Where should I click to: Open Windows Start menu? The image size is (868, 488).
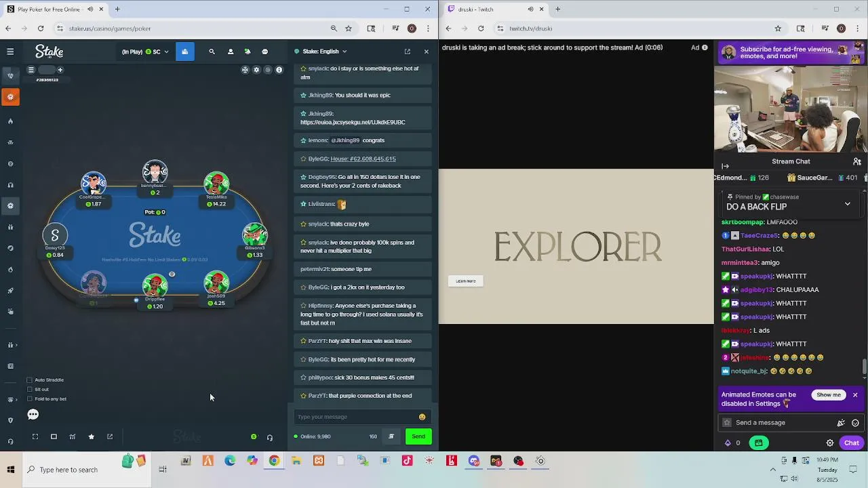10,470
